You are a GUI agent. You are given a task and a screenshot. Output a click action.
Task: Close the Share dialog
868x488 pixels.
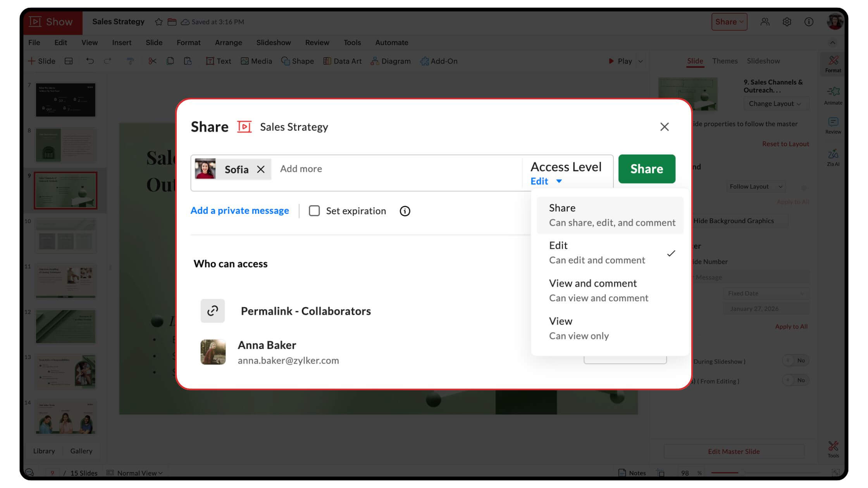(664, 127)
